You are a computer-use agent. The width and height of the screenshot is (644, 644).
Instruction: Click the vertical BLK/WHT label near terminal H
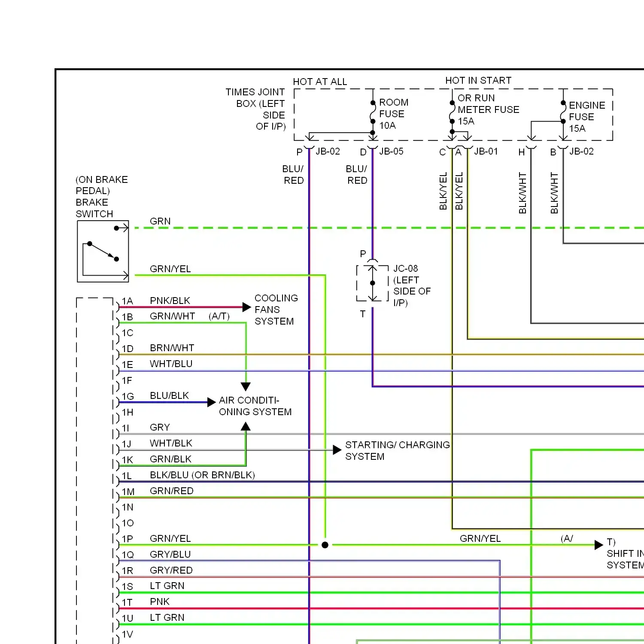click(x=522, y=193)
